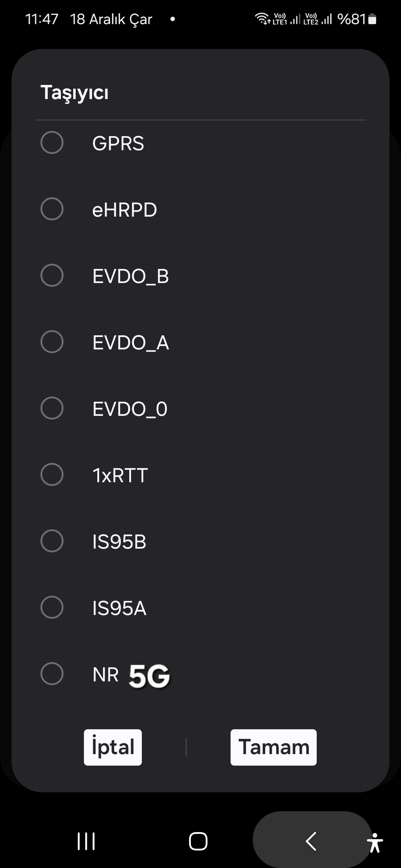The image size is (401, 868).
Task: Tap the Wi-Fi status bar icon
Action: pyautogui.click(x=263, y=19)
